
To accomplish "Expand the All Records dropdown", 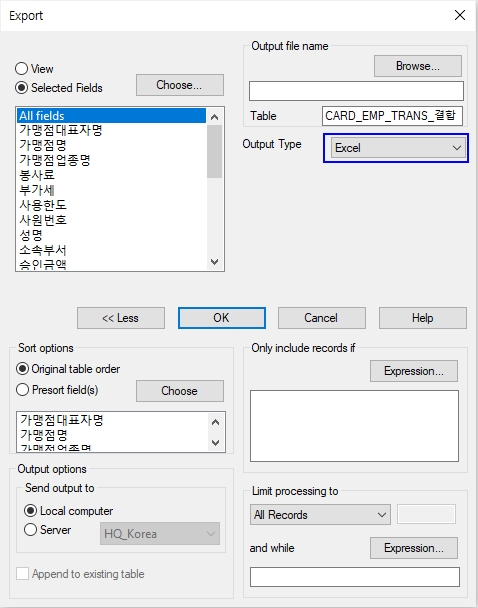I will point(320,515).
